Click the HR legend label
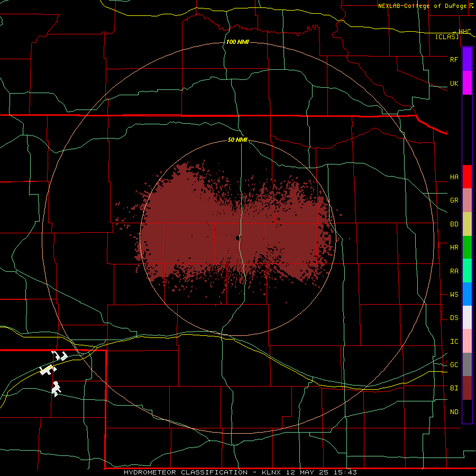Screen dimensions: 476x476 coord(454,248)
